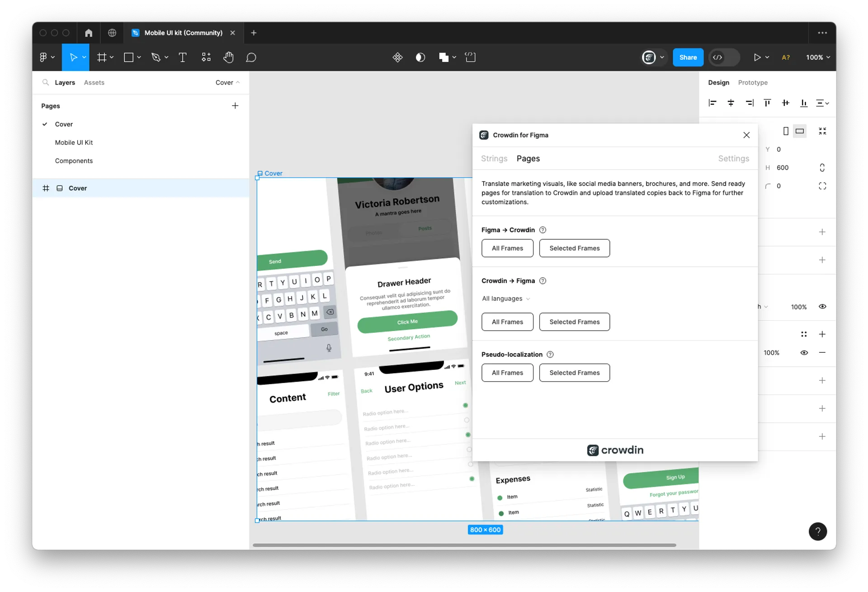Select the Frame tool

[102, 57]
